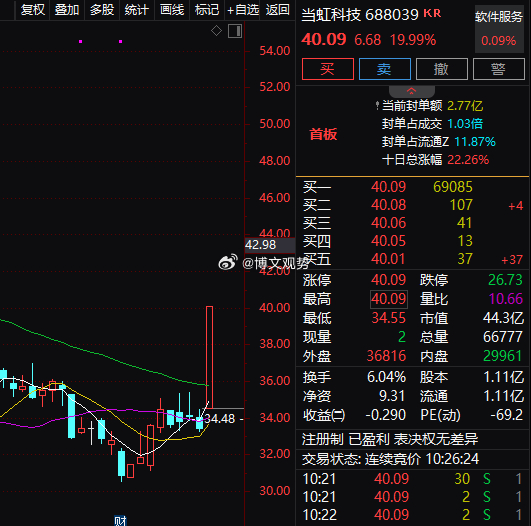Select 买五 price 40.01
This screenshot has width=531, height=526.
click(x=388, y=259)
